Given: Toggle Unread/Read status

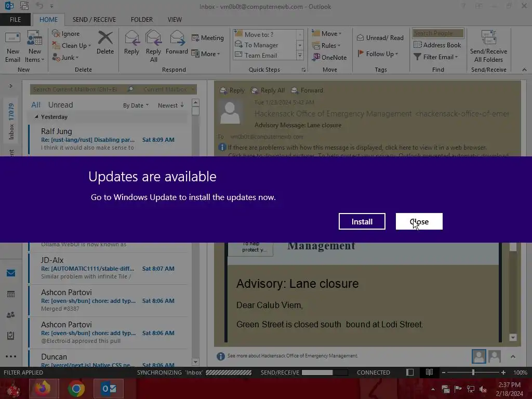Looking at the screenshot, I should pyautogui.click(x=380, y=37).
